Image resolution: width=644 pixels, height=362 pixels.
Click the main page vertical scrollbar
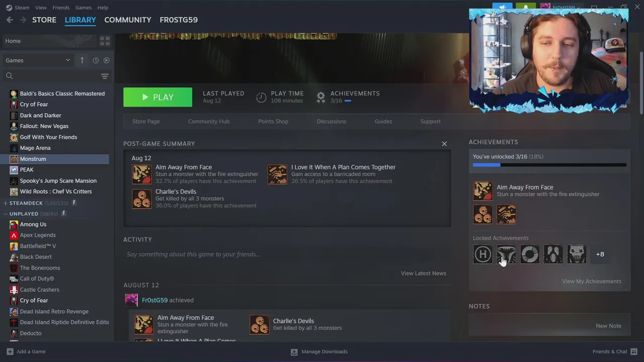pos(640,83)
